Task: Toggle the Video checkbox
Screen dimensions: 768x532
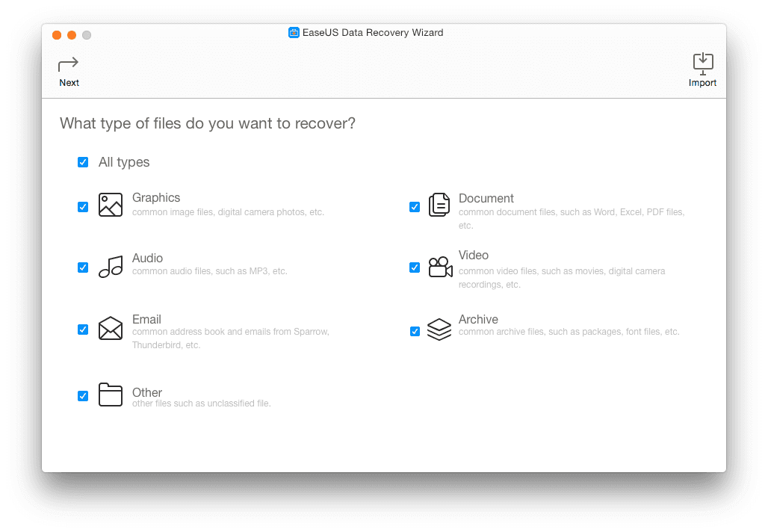Action: pyautogui.click(x=415, y=267)
